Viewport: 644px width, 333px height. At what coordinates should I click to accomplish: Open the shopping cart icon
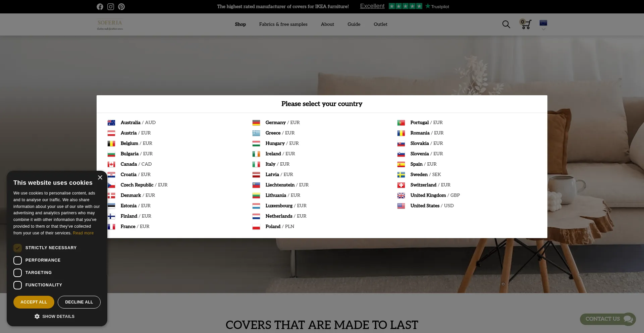click(526, 24)
